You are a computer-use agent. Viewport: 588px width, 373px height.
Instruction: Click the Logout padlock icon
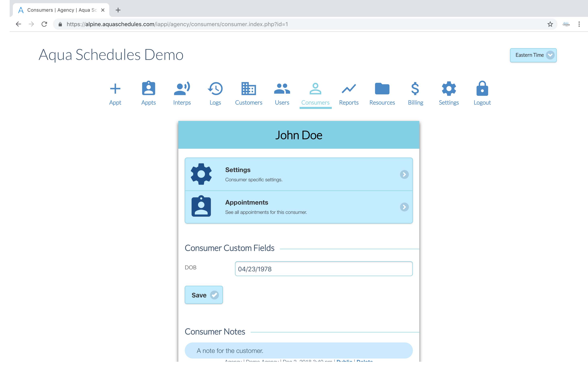tap(482, 88)
